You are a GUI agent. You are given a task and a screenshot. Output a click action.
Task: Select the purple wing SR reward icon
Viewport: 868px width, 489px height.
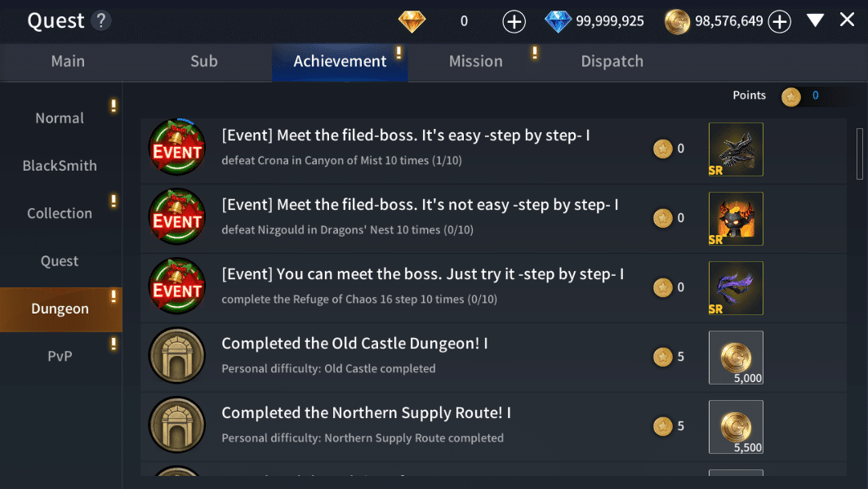coord(736,288)
